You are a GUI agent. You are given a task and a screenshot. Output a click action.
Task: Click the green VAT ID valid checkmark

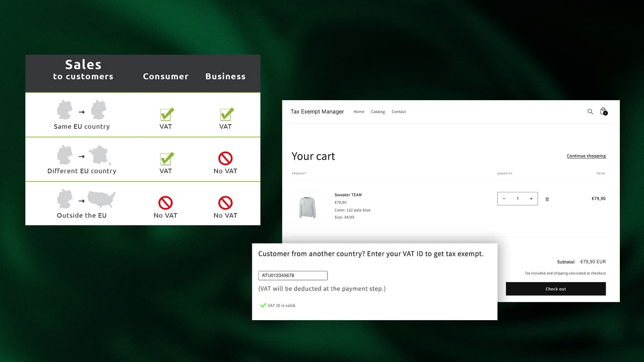coord(263,305)
